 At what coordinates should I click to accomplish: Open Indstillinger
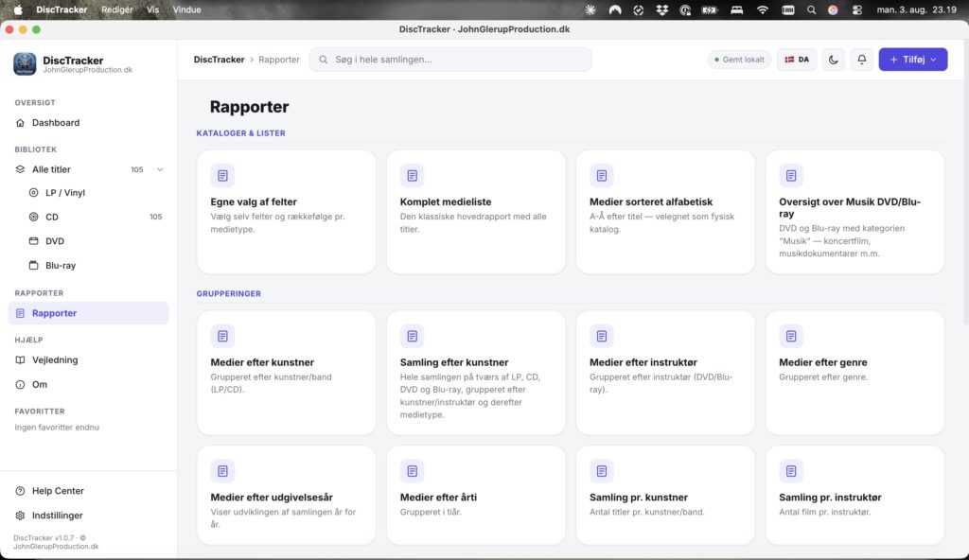click(88, 516)
